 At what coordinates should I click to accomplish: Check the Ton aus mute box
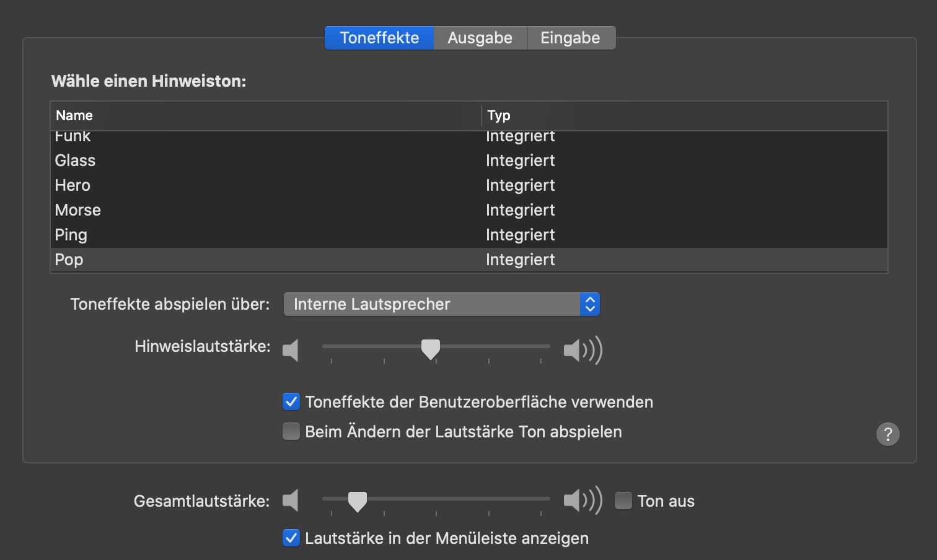623,501
